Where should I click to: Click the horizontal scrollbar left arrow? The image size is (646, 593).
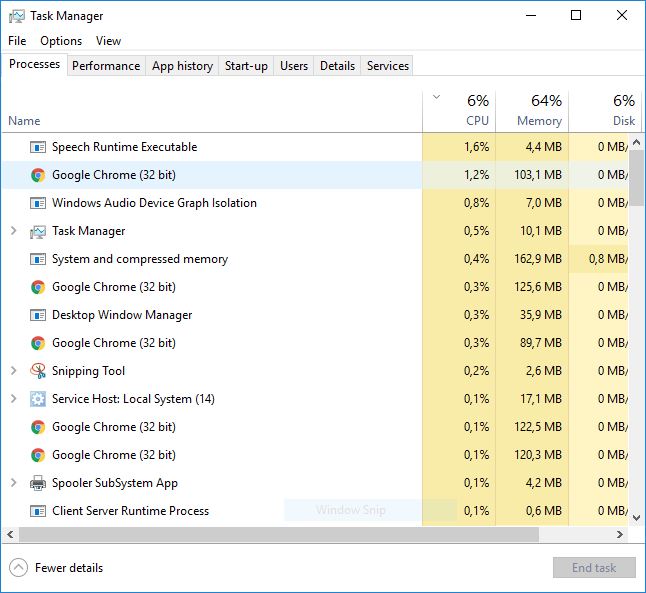[10, 534]
